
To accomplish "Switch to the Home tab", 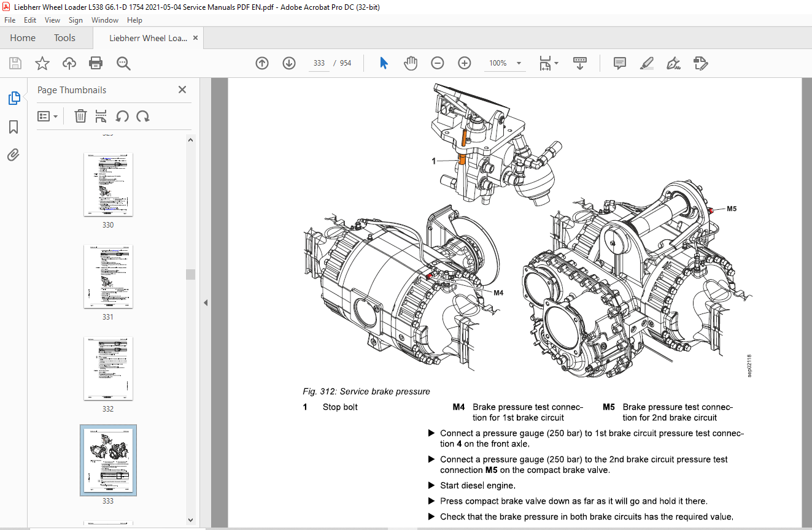I will tap(23, 38).
